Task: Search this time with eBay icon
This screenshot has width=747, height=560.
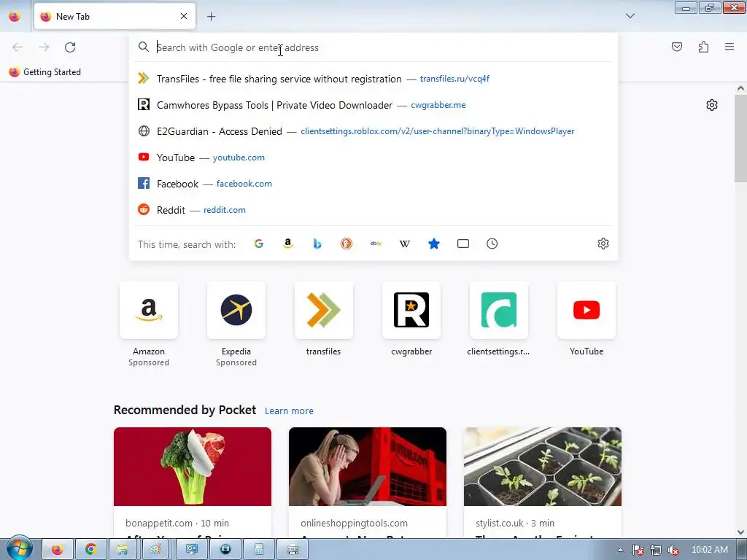Action: (x=376, y=244)
